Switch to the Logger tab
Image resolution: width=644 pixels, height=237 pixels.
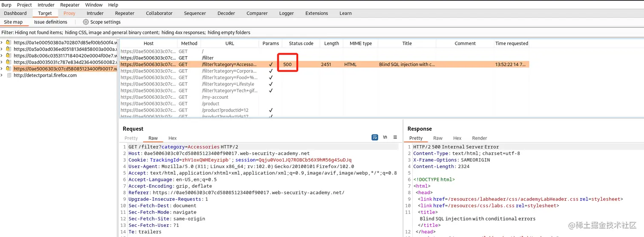(287, 13)
